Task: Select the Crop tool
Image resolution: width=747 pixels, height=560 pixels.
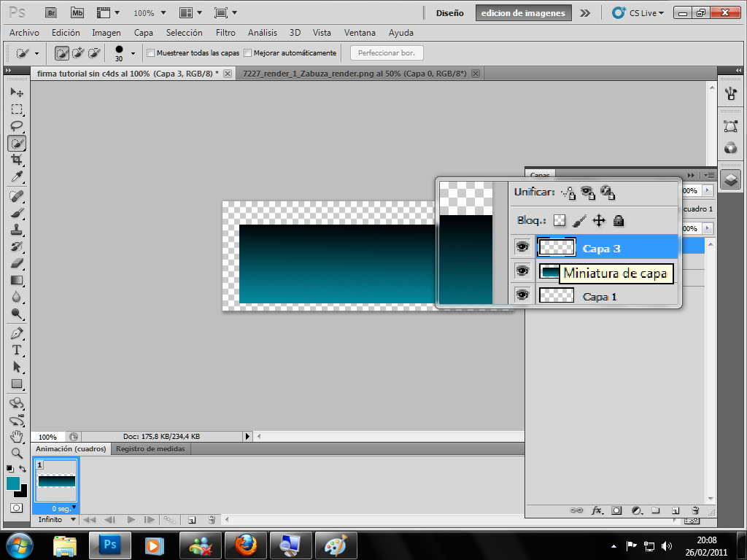Action: click(17, 160)
